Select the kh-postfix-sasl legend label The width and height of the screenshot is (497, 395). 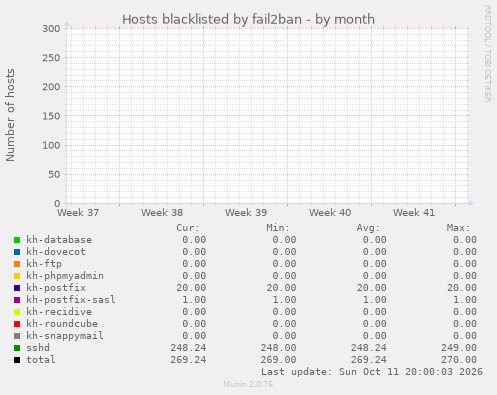coord(71,300)
